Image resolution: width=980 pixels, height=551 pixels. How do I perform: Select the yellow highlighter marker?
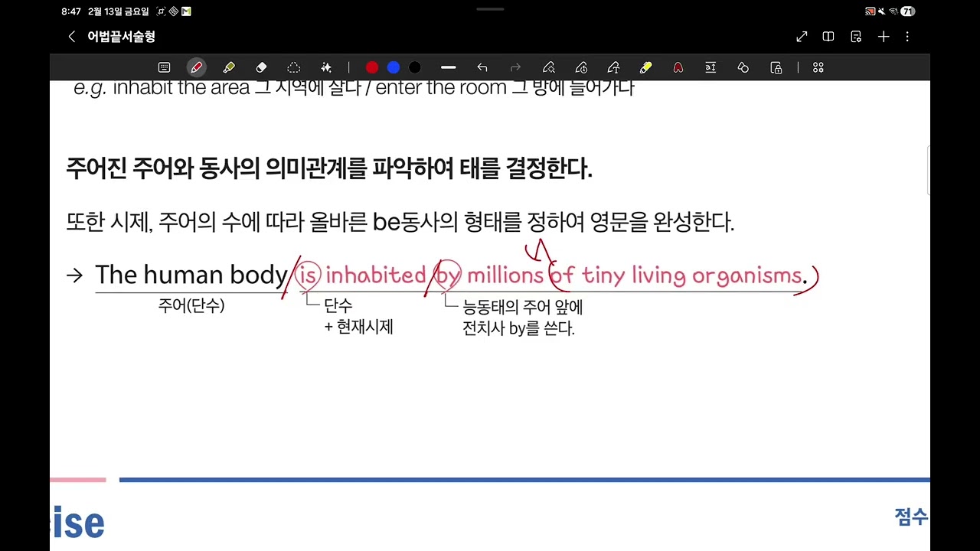click(x=645, y=67)
